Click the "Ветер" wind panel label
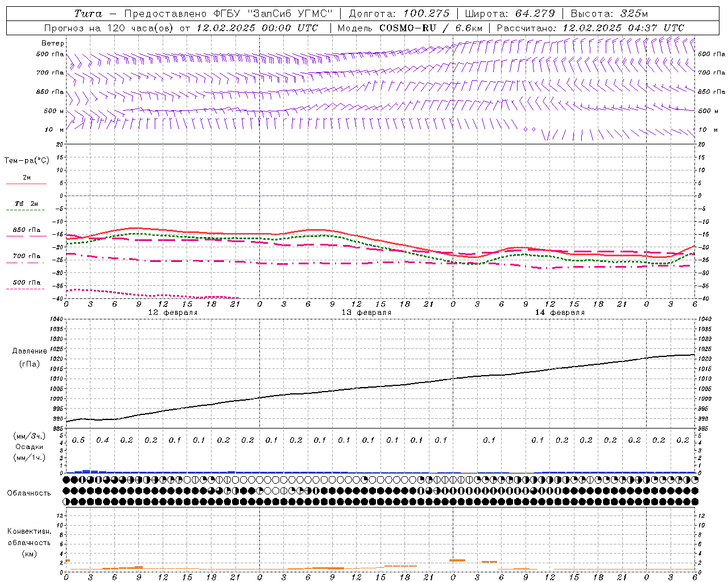Screen dimensions: 728x582 (53, 43)
